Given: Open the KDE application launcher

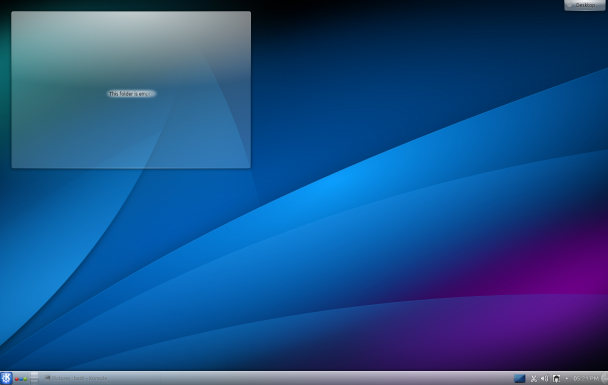Looking at the screenshot, I should click(x=6, y=378).
